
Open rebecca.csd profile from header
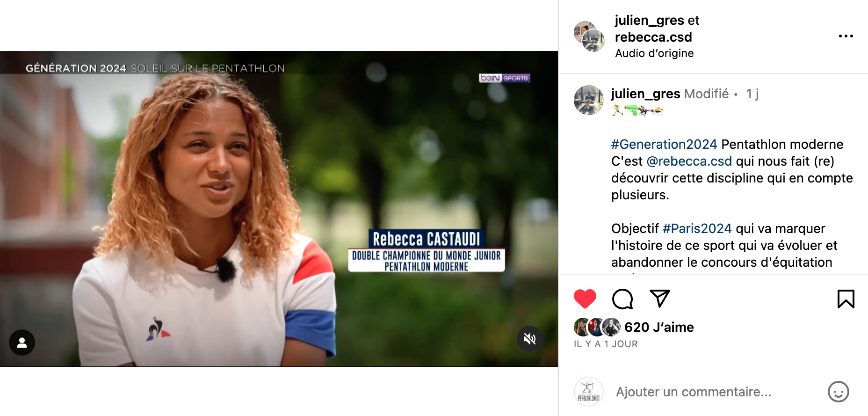(653, 37)
